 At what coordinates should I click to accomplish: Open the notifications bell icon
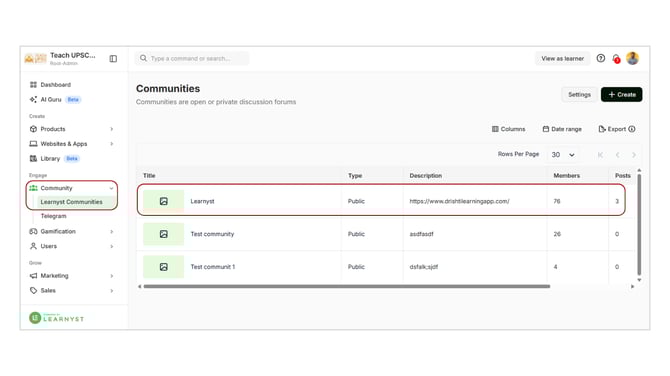coord(616,59)
